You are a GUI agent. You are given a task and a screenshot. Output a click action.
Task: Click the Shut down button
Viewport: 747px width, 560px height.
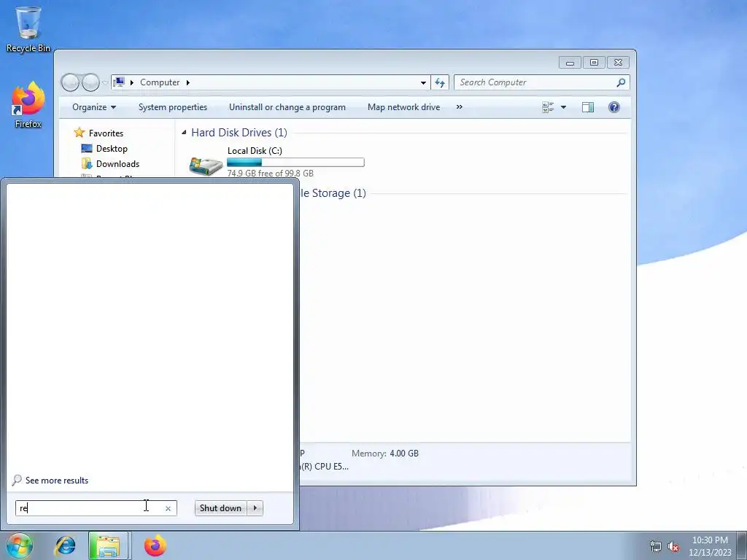pos(220,508)
